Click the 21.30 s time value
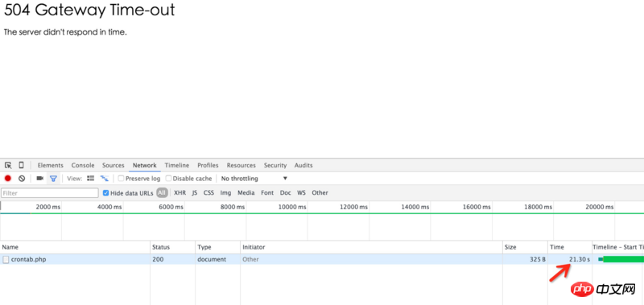 pyautogui.click(x=579, y=259)
